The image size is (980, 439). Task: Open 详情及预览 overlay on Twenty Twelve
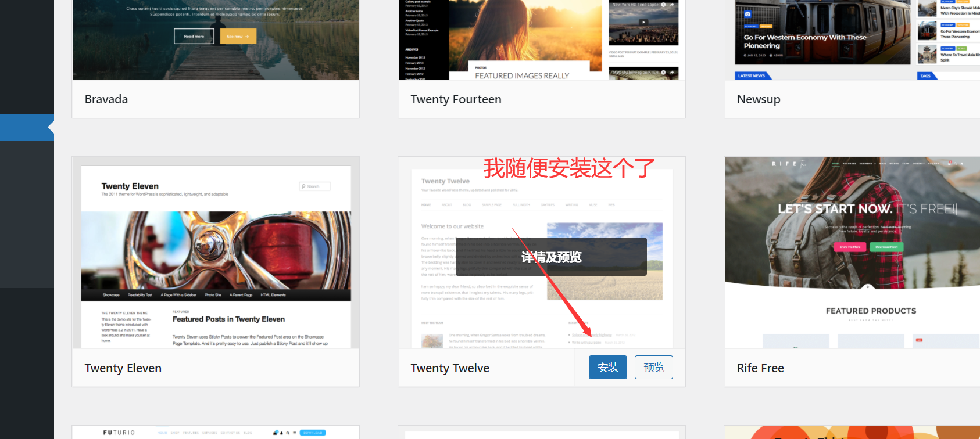pyautogui.click(x=551, y=257)
